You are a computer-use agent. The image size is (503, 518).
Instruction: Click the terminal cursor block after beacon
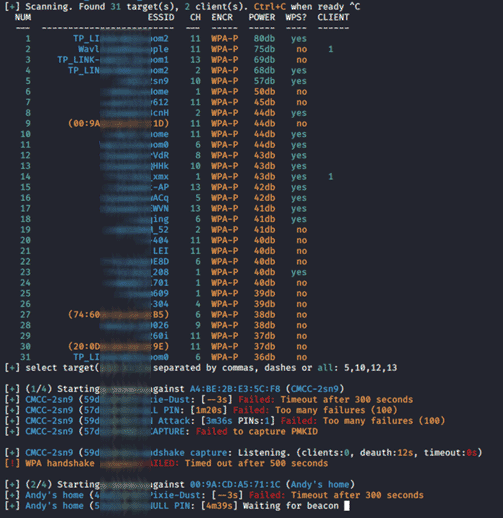pos(347,506)
